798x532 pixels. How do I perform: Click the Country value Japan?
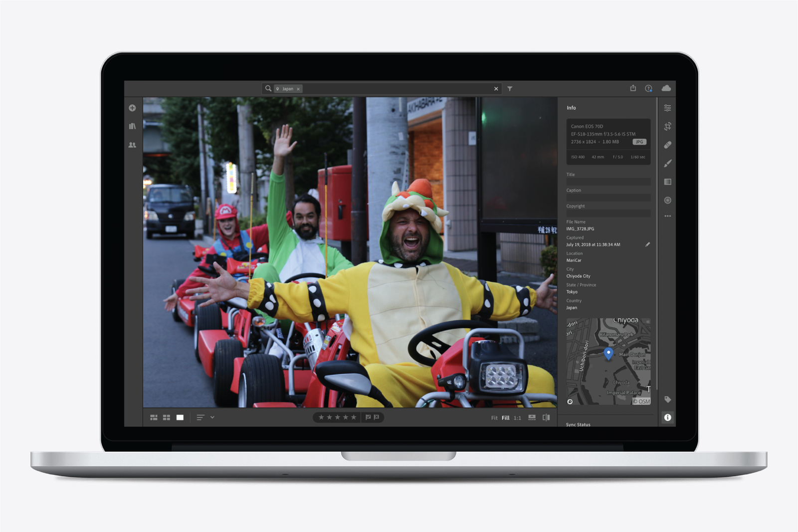pyautogui.click(x=572, y=308)
